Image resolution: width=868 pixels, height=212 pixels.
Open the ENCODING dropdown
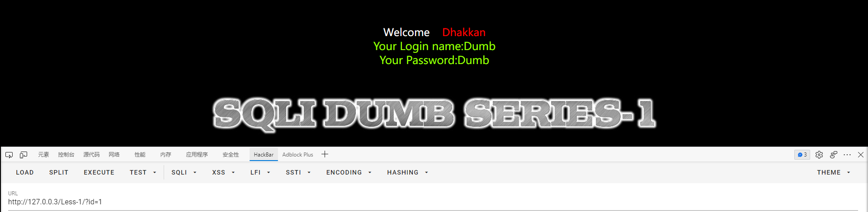(x=349, y=172)
